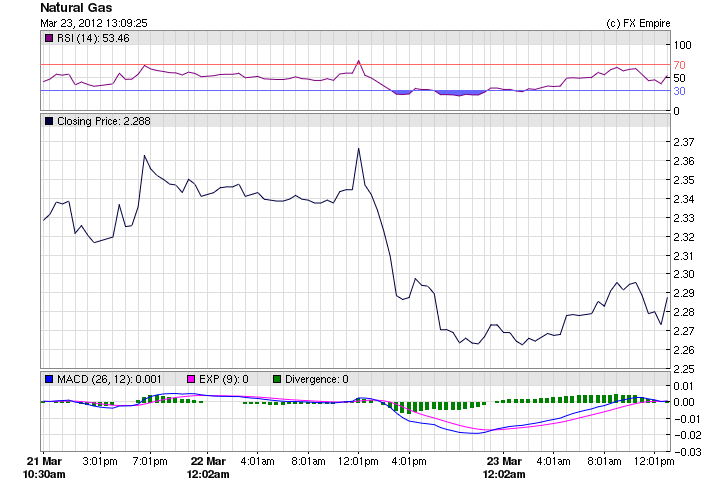Click the purple RSI legend swatch
This screenshot has height=487, width=710.
click(x=49, y=38)
